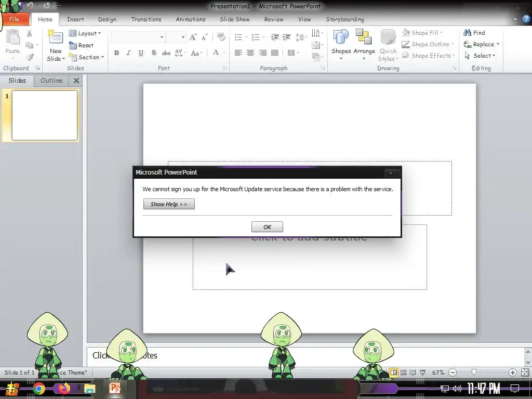532x399 pixels.
Task: Switch to the Animations tab
Action: pyautogui.click(x=190, y=19)
